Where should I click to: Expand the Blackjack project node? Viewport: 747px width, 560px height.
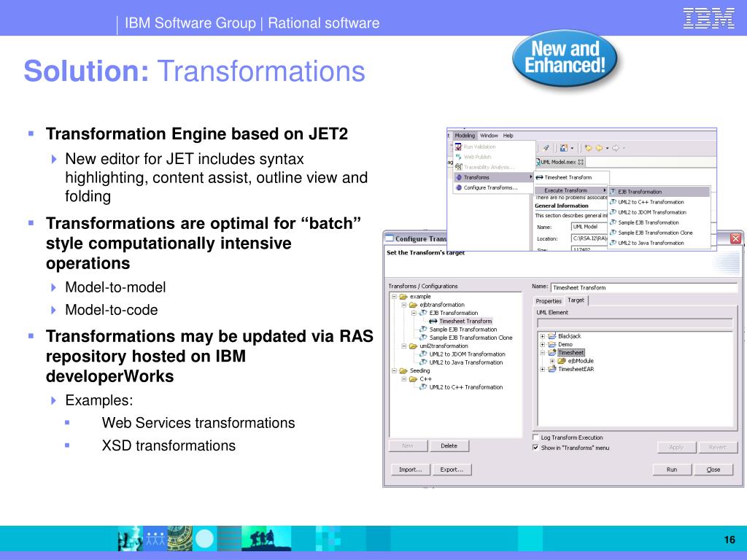[542, 336]
